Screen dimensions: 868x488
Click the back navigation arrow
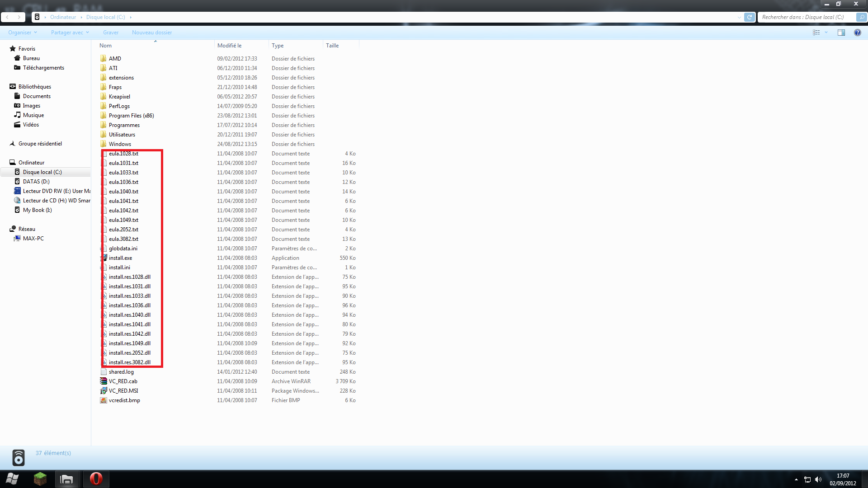pos(7,17)
